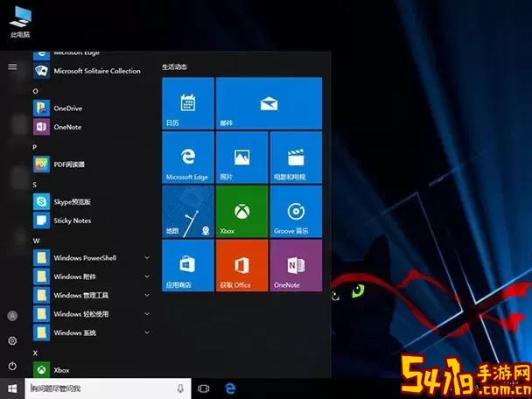
Task: Click the power button icon
Action: pos(12,366)
